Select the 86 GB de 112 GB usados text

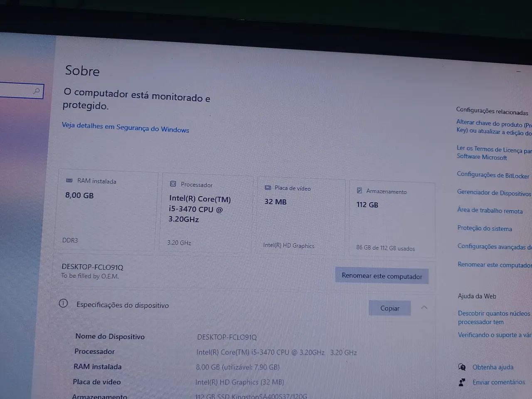[385, 248]
